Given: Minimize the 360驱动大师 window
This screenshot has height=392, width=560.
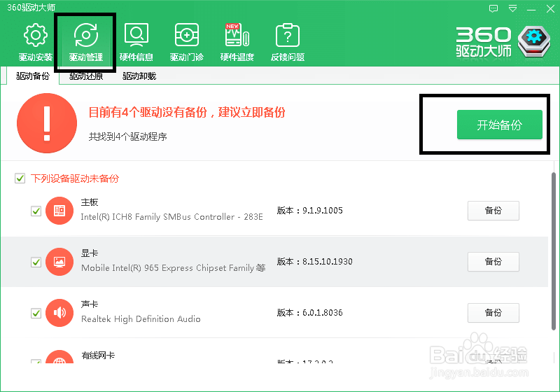Looking at the screenshot, I should click(531, 9).
